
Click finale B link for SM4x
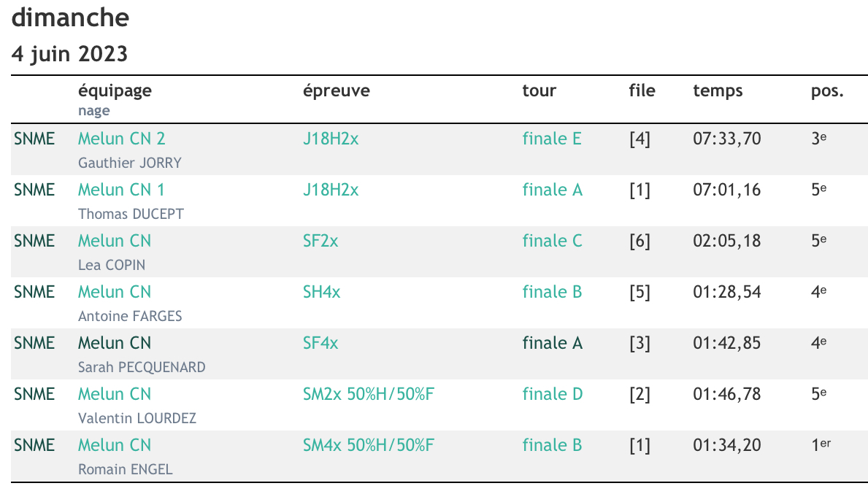coord(552,445)
